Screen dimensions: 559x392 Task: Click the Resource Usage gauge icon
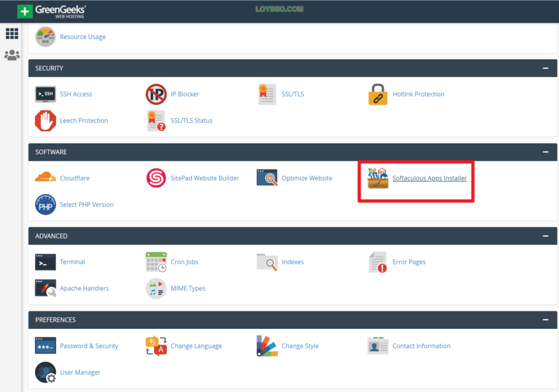pos(45,36)
